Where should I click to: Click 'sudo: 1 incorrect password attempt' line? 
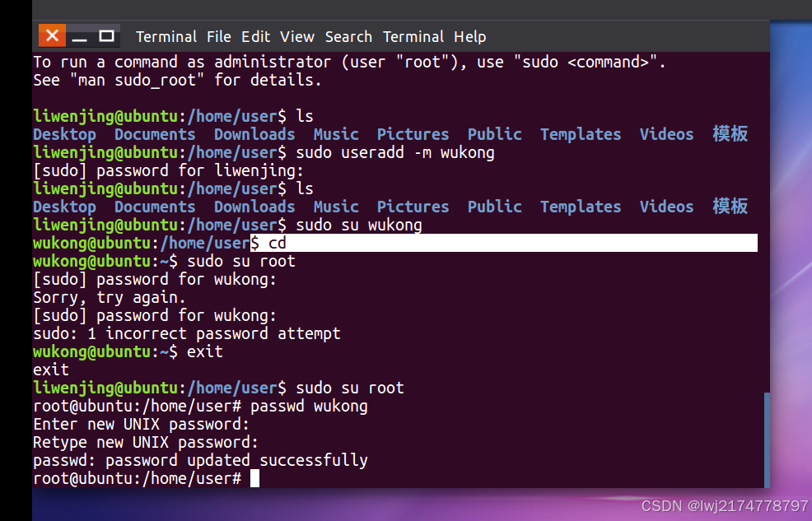point(187,333)
